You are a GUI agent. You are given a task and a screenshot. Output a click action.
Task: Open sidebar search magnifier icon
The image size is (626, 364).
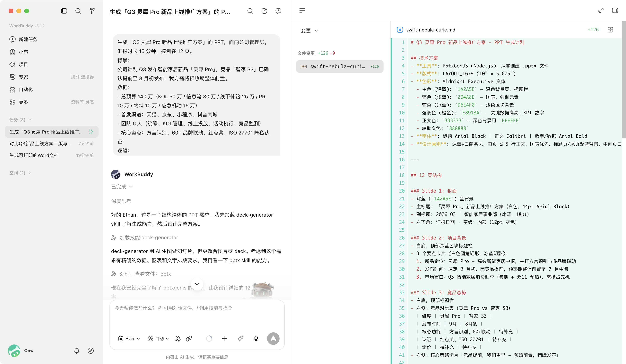[x=78, y=11]
